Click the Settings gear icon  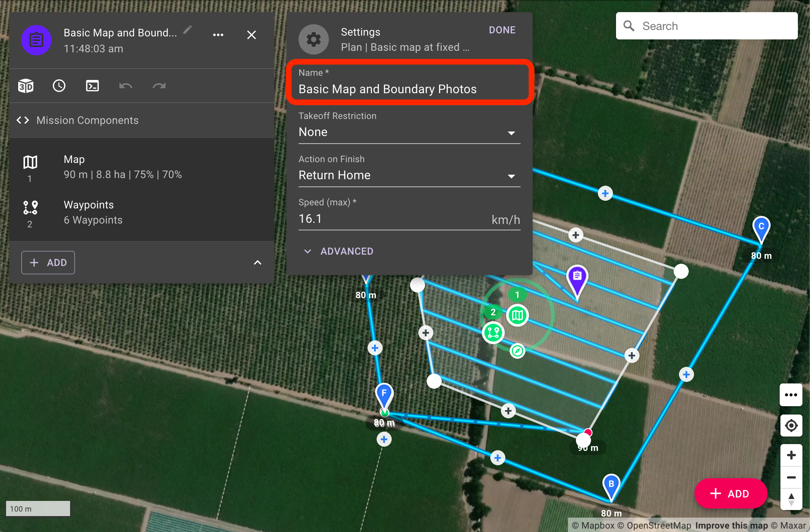(x=314, y=39)
